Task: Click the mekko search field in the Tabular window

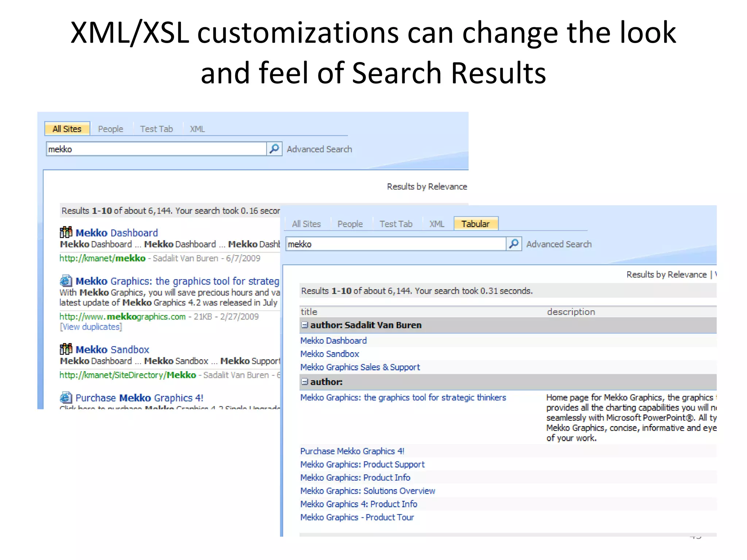Action: [x=396, y=244]
